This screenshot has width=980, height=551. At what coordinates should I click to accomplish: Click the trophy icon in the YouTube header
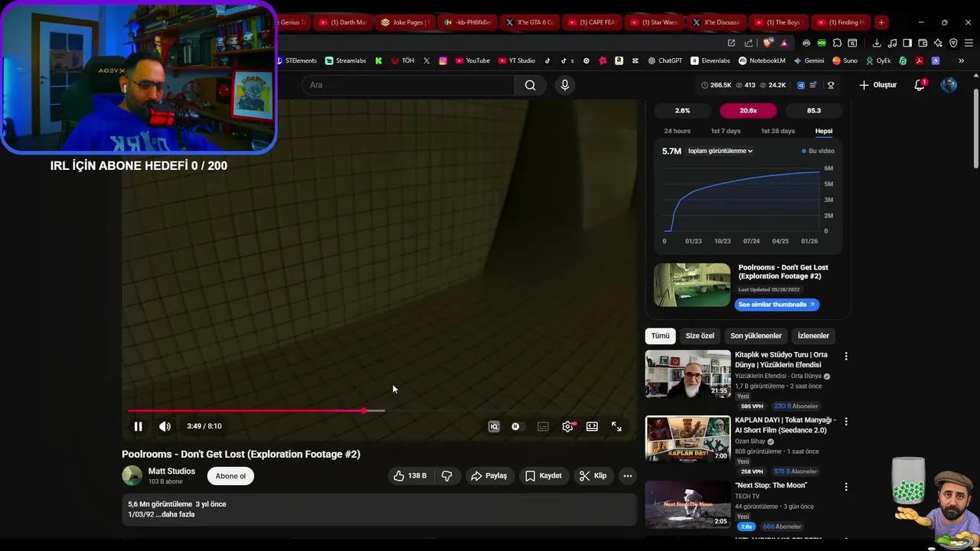pos(831,85)
